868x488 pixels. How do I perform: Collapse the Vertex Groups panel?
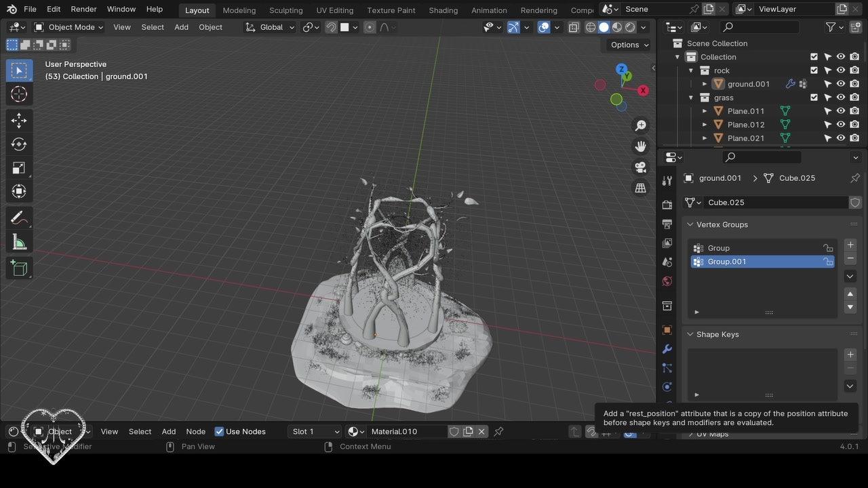pyautogui.click(x=690, y=224)
